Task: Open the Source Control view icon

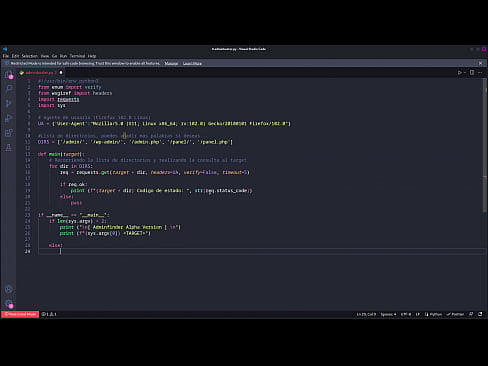Action: [x=9, y=103]
